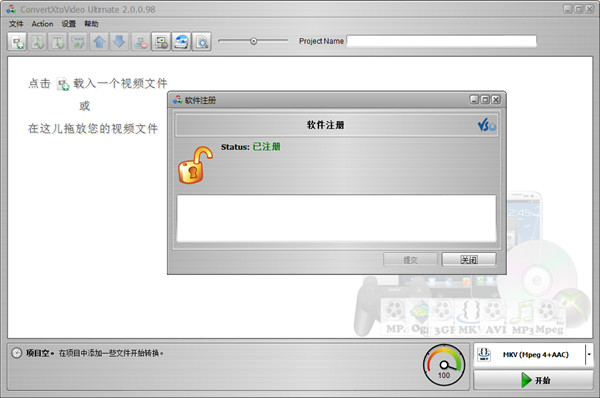The width and height of the screenshot is (600, 398).
Task: Click the speed gauge showing 100
Action: [444, 365]
